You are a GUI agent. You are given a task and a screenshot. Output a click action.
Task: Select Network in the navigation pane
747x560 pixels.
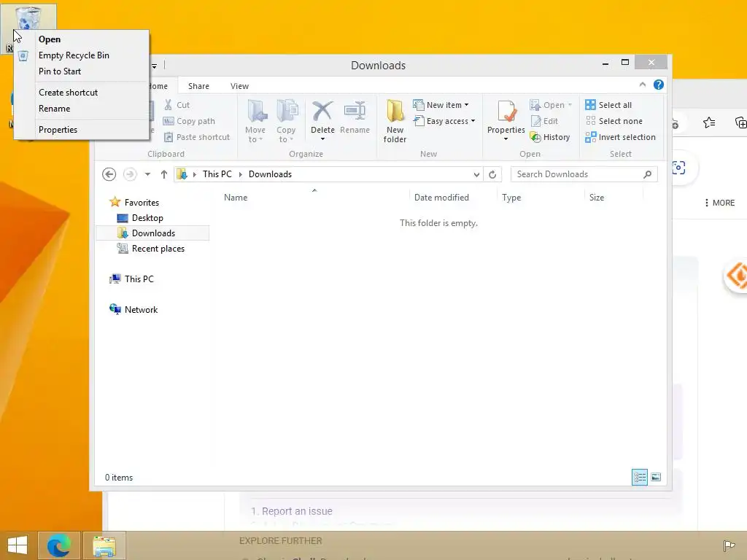click(134, 309)
